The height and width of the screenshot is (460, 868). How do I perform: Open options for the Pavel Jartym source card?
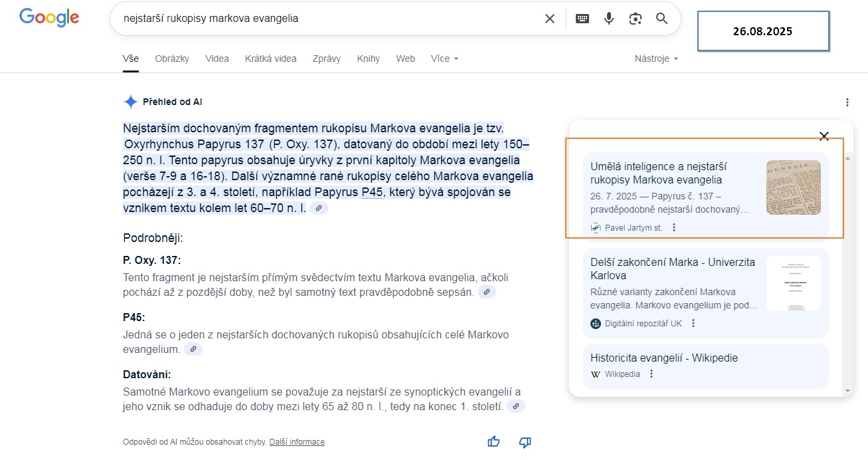click(x=673, y=227)
